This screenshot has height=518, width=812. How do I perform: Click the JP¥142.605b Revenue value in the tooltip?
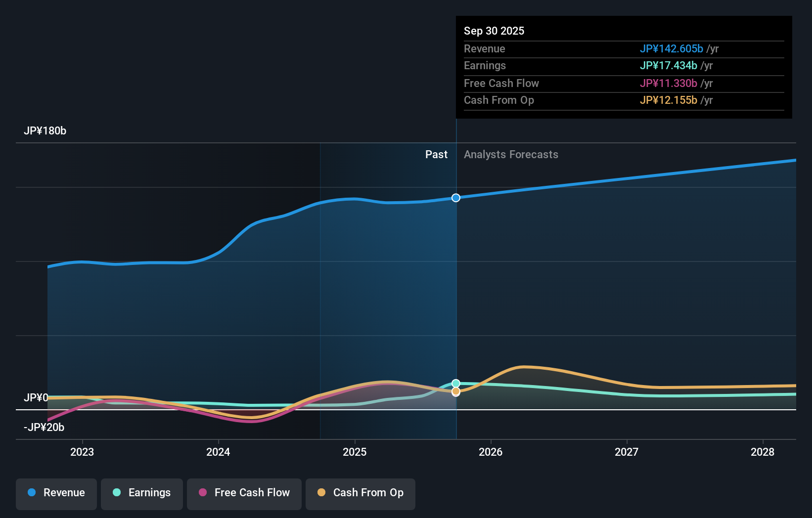coord(672,49)
